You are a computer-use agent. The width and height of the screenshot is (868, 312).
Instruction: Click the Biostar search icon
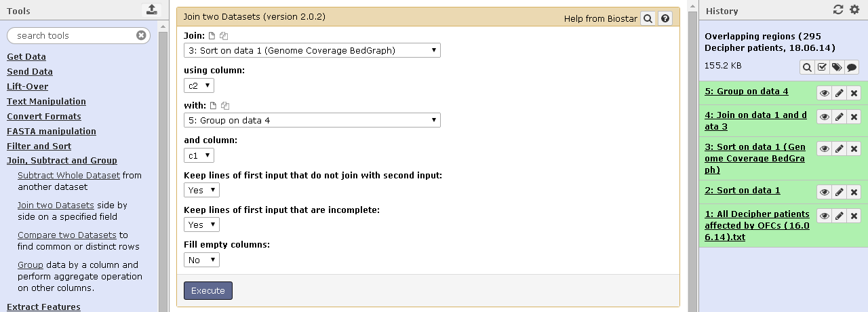(x=648, y=19)
